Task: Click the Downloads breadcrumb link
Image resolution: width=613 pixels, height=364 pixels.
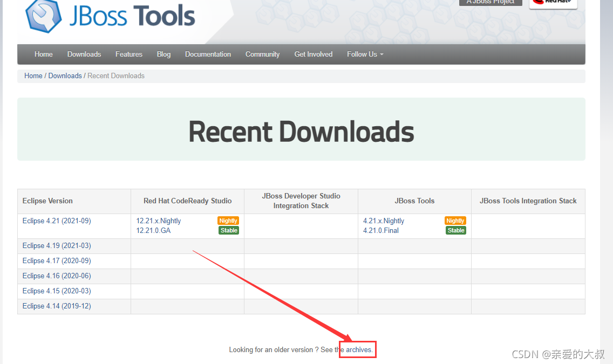Action: point(65,76)
